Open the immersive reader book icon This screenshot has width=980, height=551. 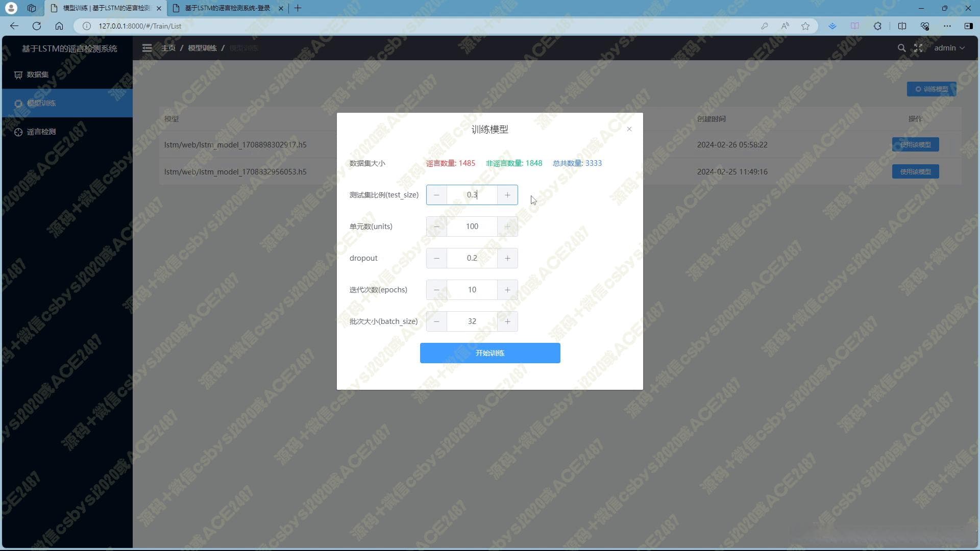point(854,26)
